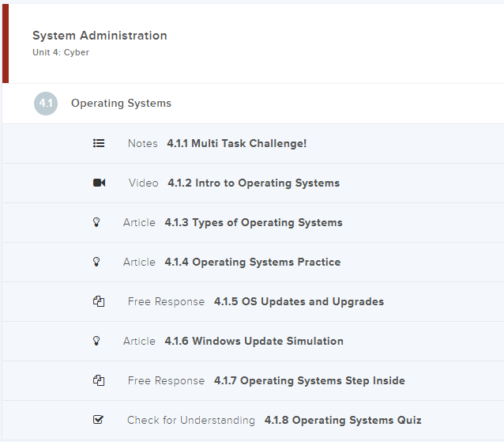Click lightbulb icon beside Operating Systems Practice
504x442 pixels.
tap(97, 262)
